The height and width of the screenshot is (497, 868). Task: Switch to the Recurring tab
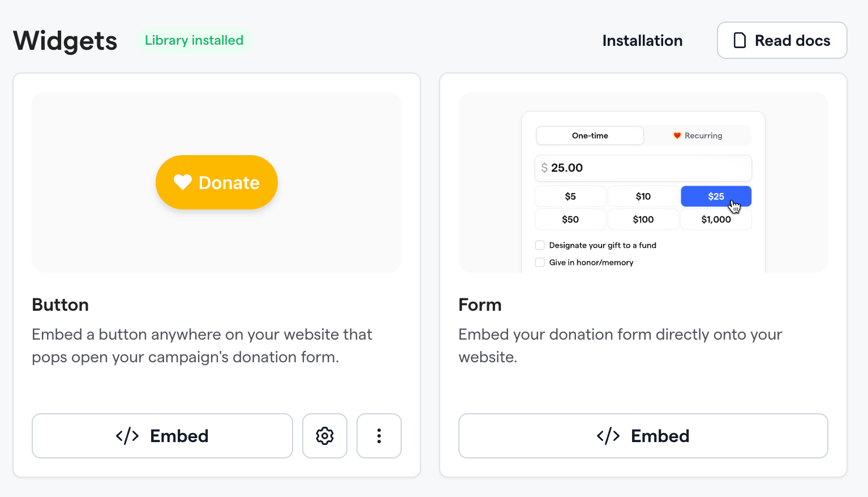point(698,136)
